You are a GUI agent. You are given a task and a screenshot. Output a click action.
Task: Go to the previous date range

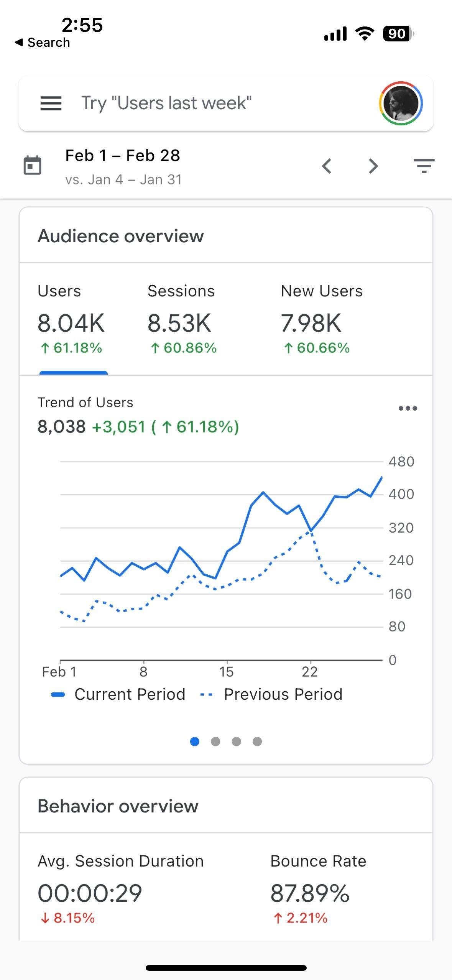click(x=327, y=166)
